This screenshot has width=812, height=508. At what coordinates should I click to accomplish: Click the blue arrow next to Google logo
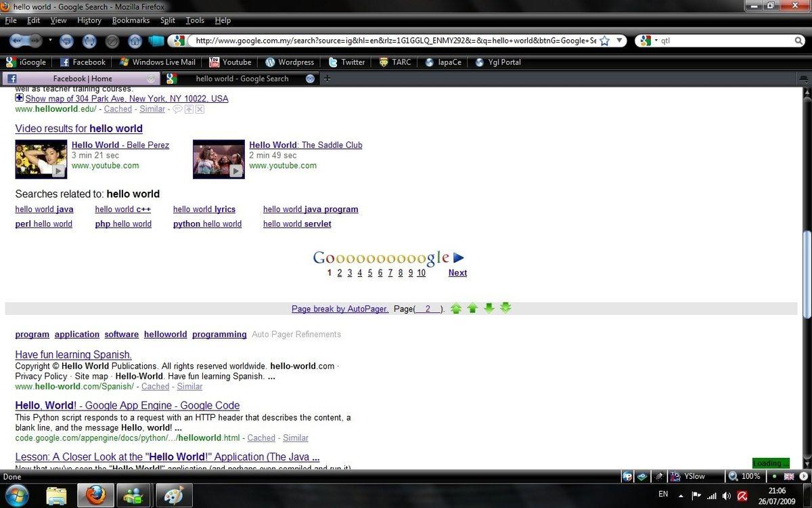[x=459, y=257]
